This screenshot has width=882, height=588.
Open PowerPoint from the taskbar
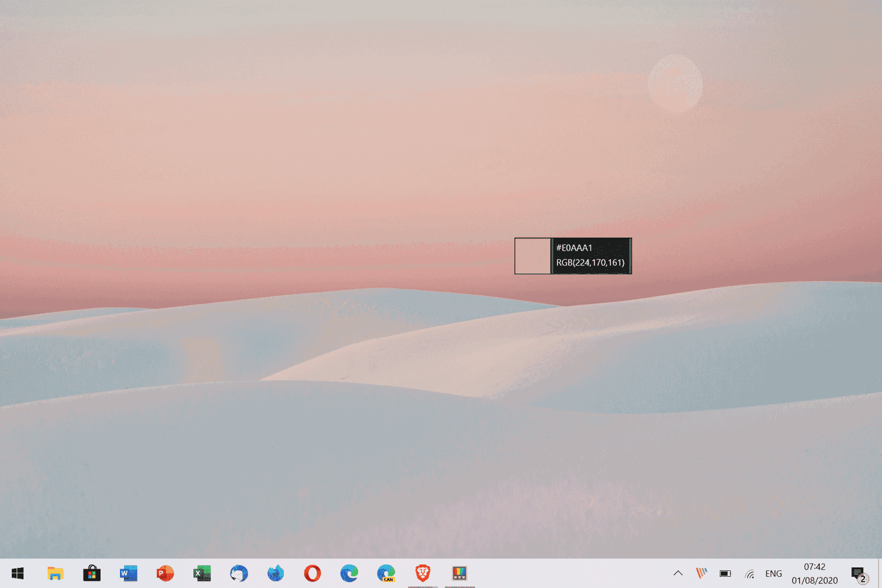165,573
